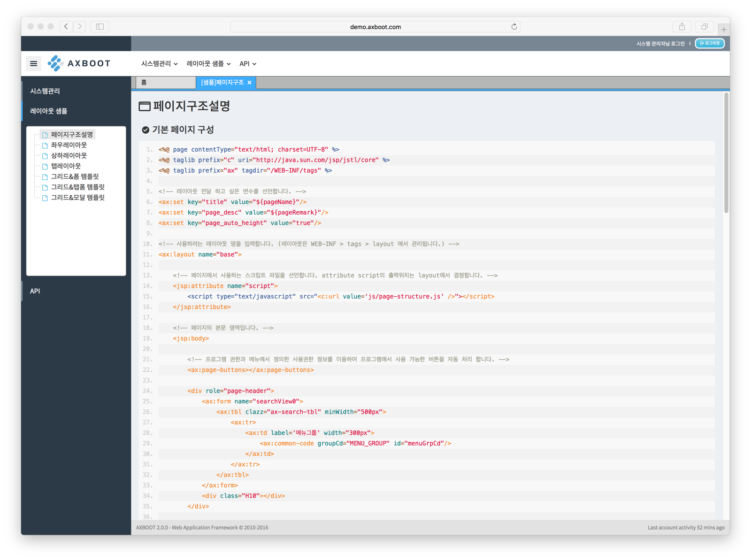Click code line 6 ax:set key="title"
This screenshot has height=560, width=751.
(x=232, y=202)
